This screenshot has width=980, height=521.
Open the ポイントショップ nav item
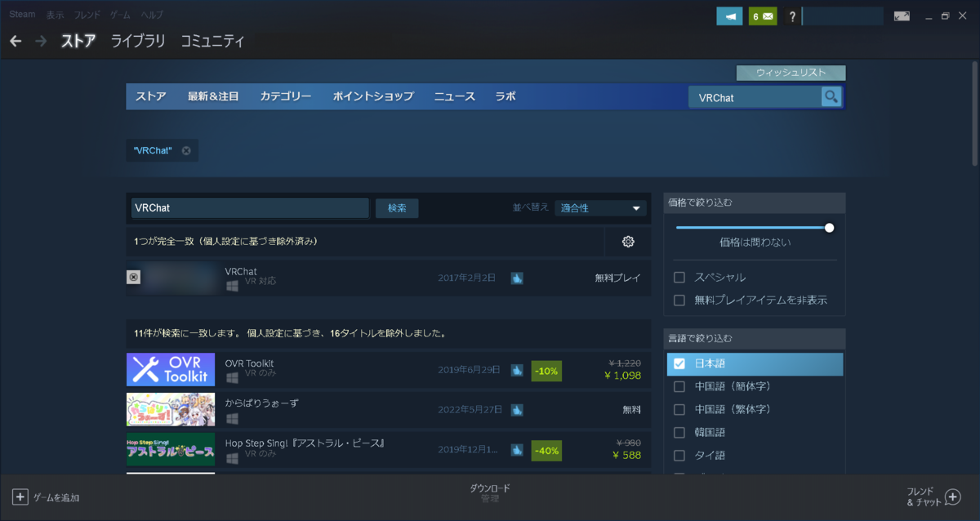pyautogui.click(x=373, y=96)
